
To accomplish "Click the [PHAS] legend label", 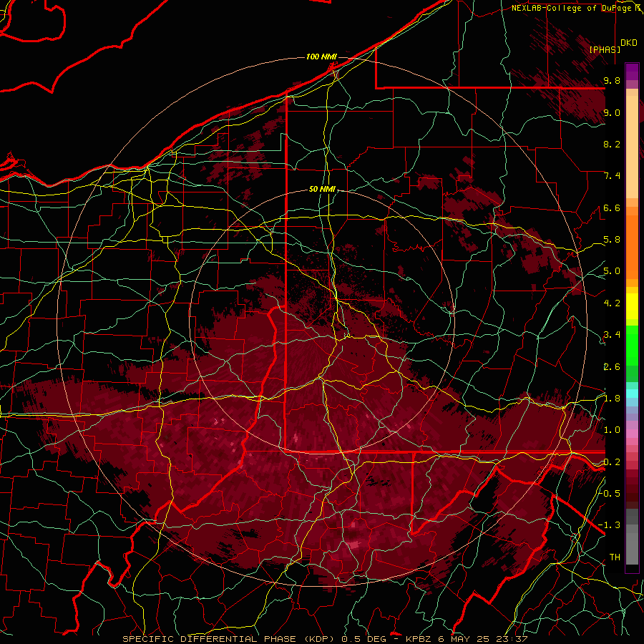I will tap(605, 49).
